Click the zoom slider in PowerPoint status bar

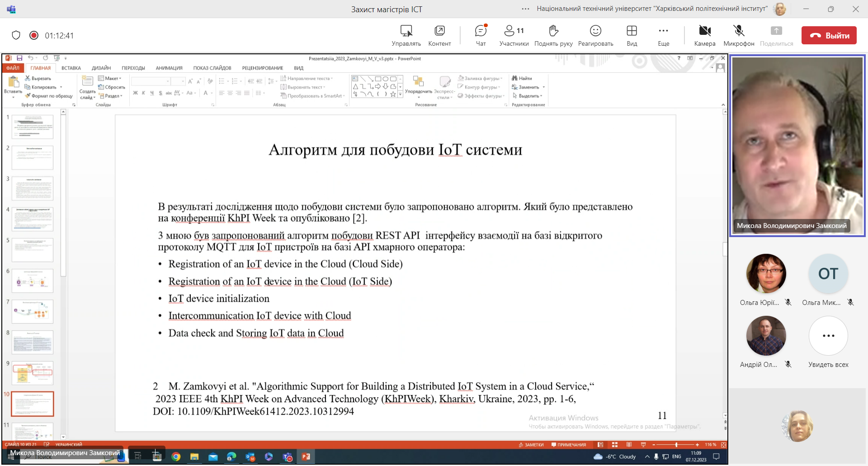pos(676,445)
